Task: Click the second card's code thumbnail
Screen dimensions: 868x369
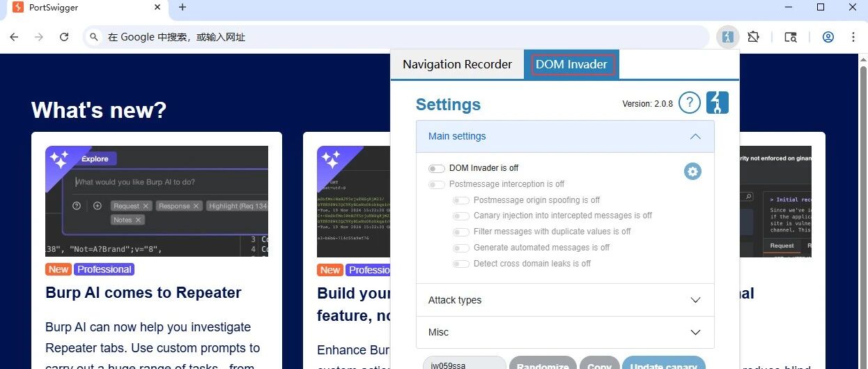Action: coord(354,201)
